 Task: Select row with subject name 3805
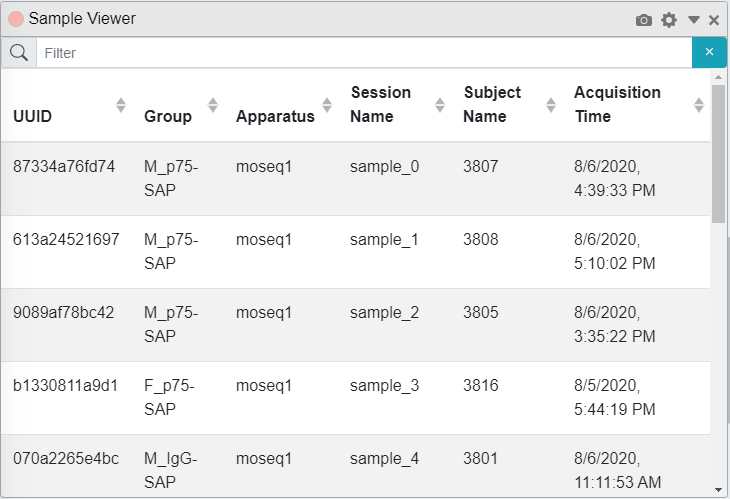coord(356,325)
